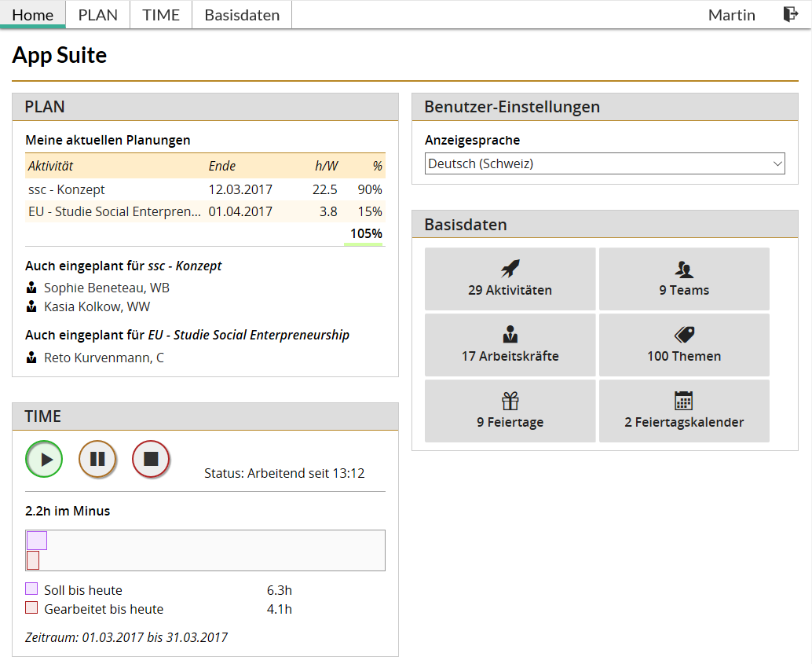Open the 9 Teams tile
The height and width of the screenshot is (664, 812).
pos(684,279)
